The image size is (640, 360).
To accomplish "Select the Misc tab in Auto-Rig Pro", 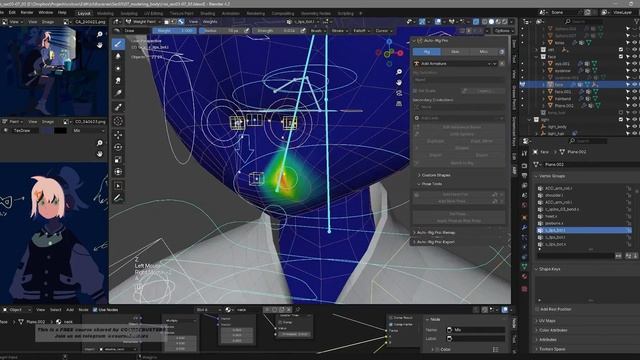I will pyautogui.click(x=484, y=52).
